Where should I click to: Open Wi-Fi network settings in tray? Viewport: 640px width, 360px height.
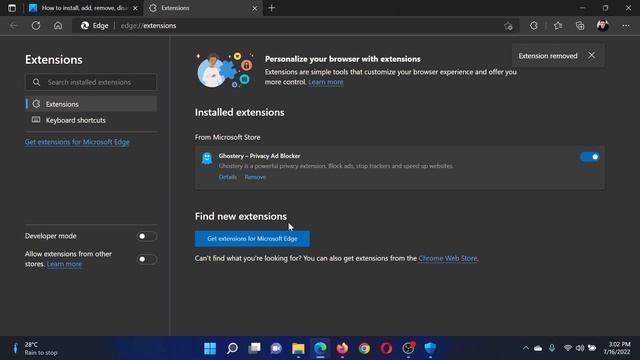point(567,348)
